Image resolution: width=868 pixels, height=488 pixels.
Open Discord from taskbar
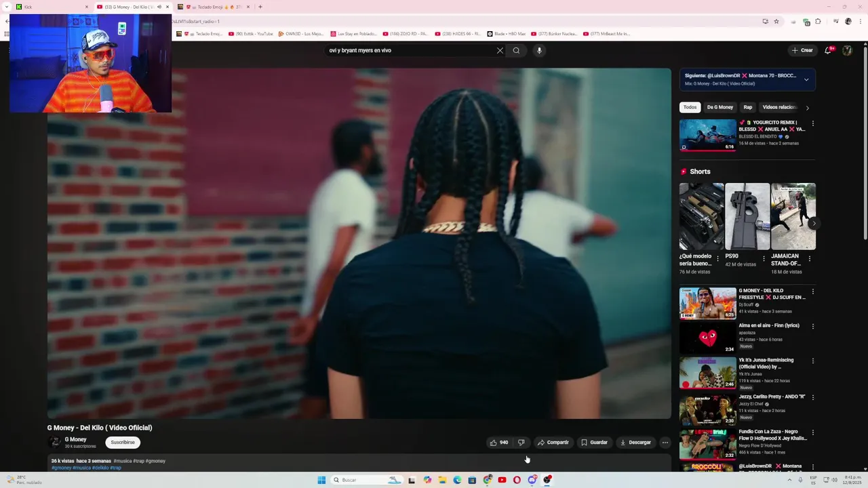(x=532, y=480)
